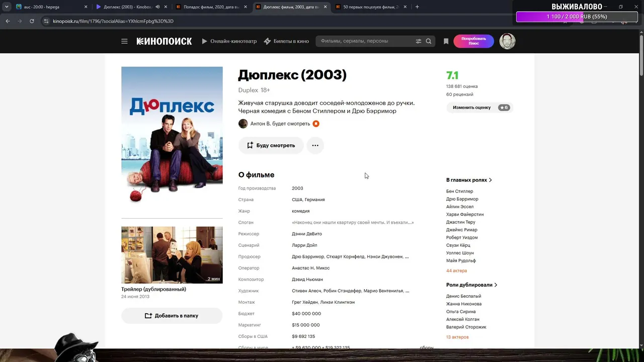Image resolution: width=644 pixels, height=362 pixels.
Task: Open the '13 актеров' link
Action: coord(457,337)
